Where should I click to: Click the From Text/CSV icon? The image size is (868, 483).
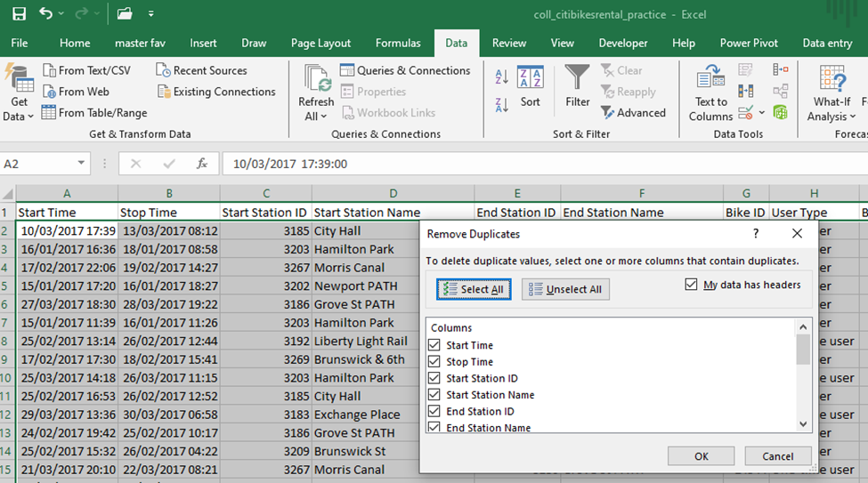coord(49,70)
